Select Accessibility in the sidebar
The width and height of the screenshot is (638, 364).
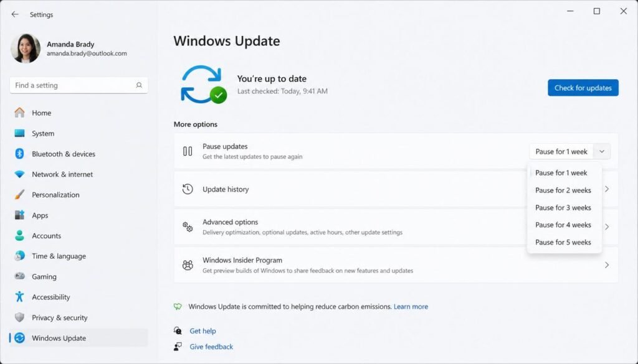pos(79,297)
